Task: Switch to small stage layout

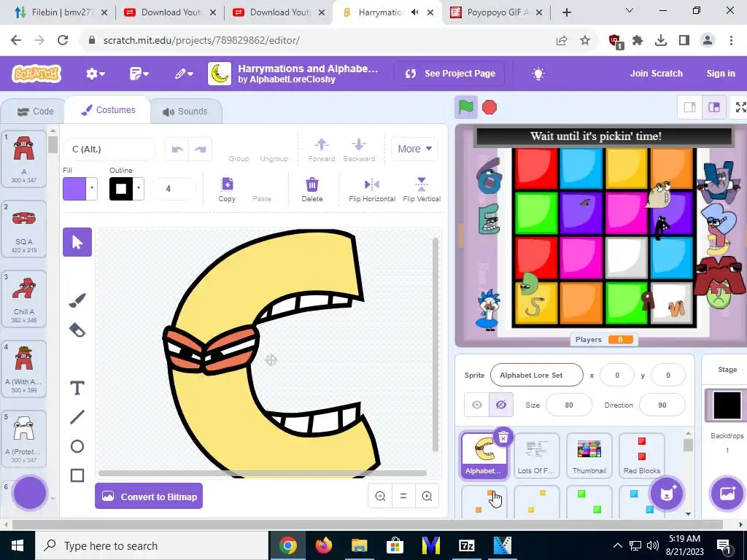Action: coord(690,107)
